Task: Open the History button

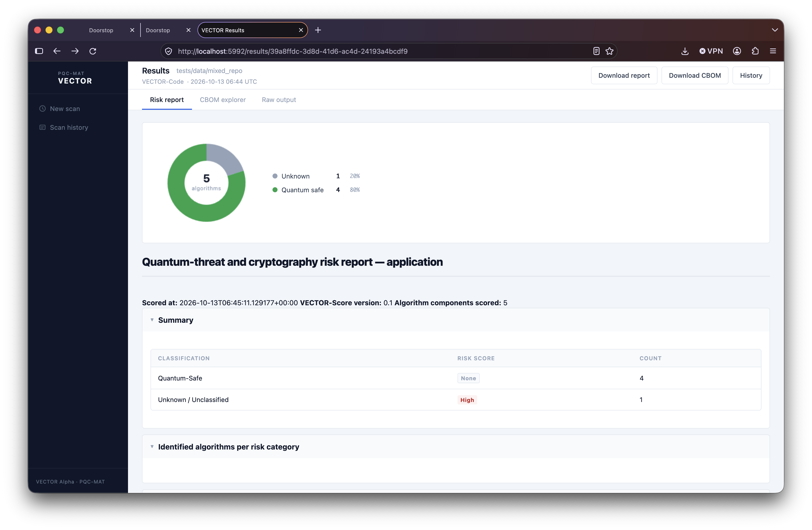Action: 751,75
